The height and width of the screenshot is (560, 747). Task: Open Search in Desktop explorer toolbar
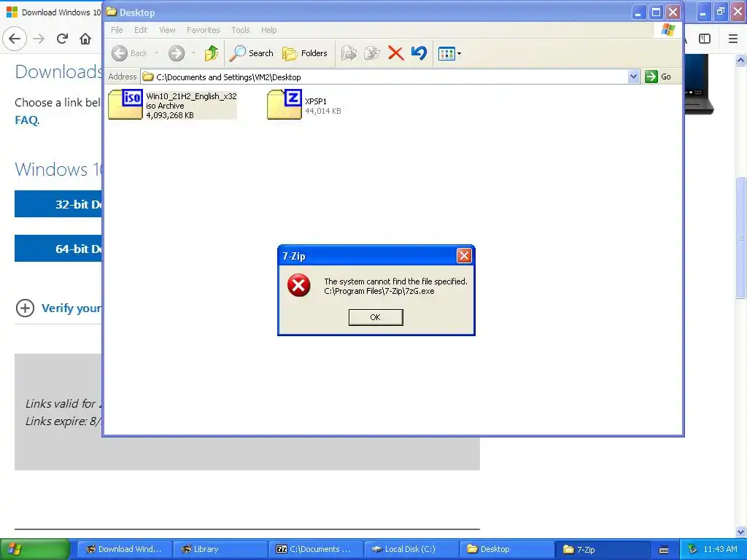pos(251,53)
